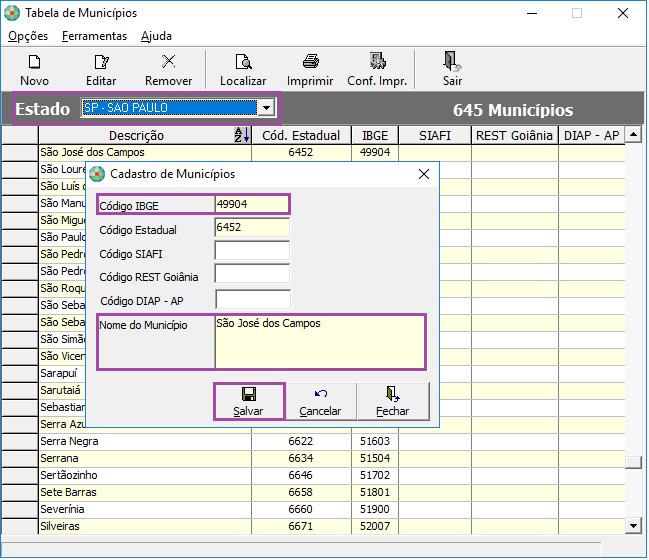Click the Editar toolbar icon
Image resolution: width=649 pixels, height=560 pixels.
click(101, 63)
